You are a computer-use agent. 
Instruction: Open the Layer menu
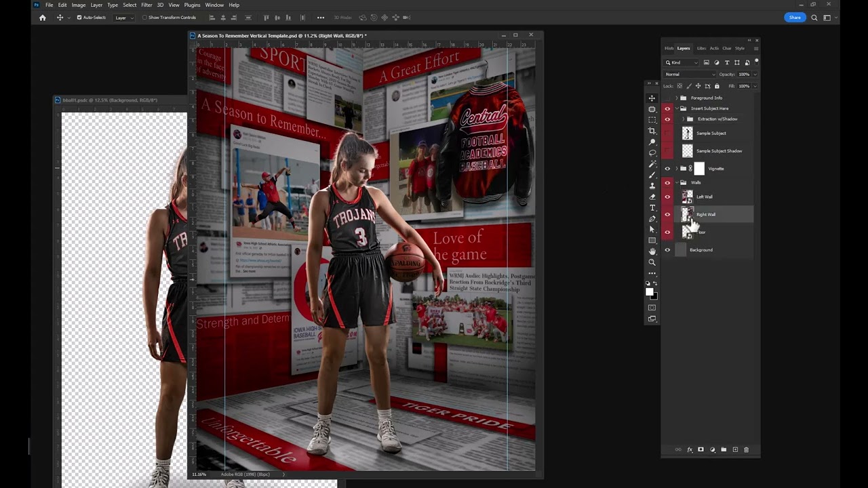click(x=96, y=5)
